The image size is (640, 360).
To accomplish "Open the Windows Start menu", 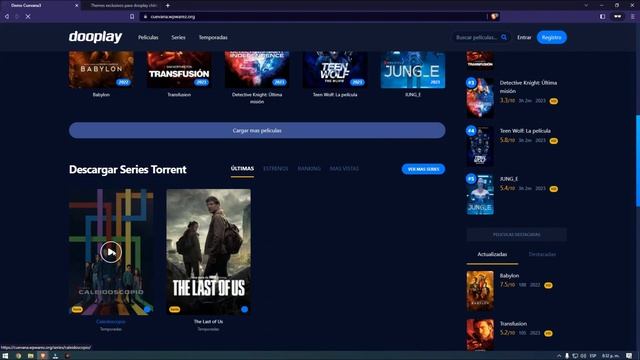I will [5, 356].
